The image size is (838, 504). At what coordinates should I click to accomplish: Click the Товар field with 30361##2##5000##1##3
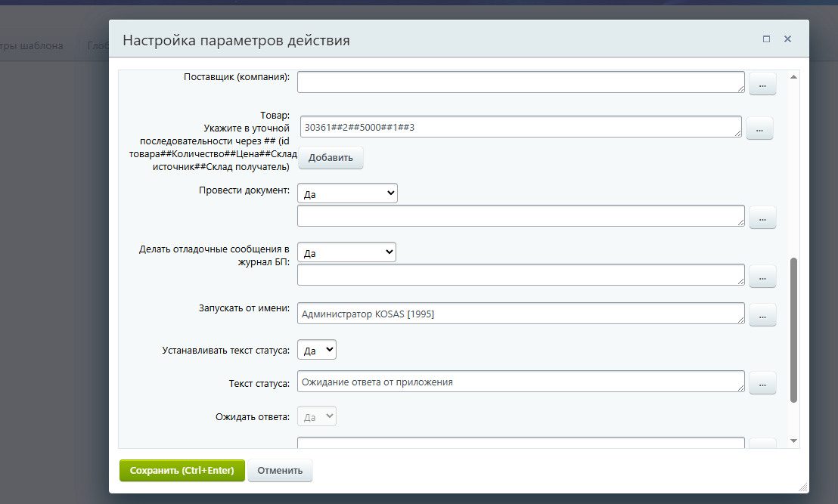tap(520, 127)
